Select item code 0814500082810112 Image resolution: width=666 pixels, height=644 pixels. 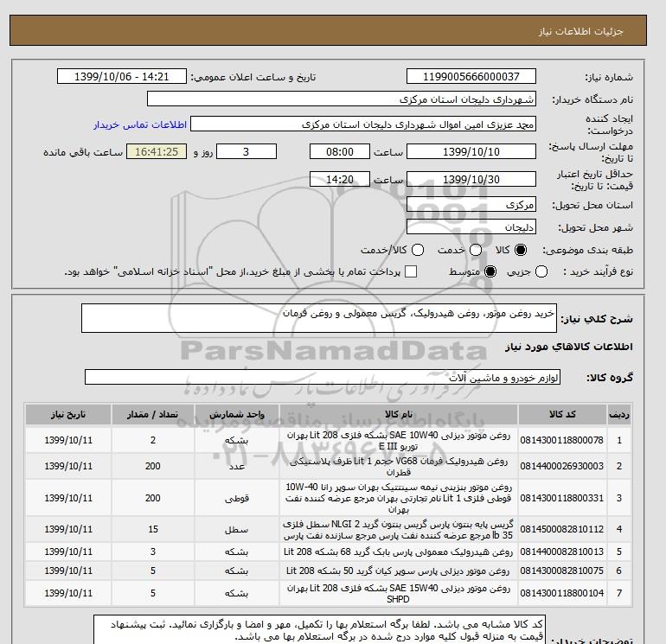click(562, 529)
